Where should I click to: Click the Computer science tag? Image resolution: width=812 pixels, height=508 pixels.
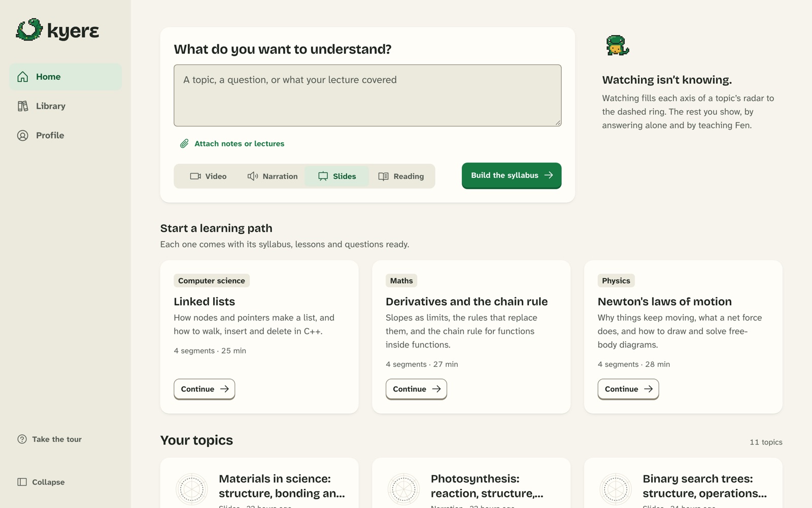click(212, 281)
